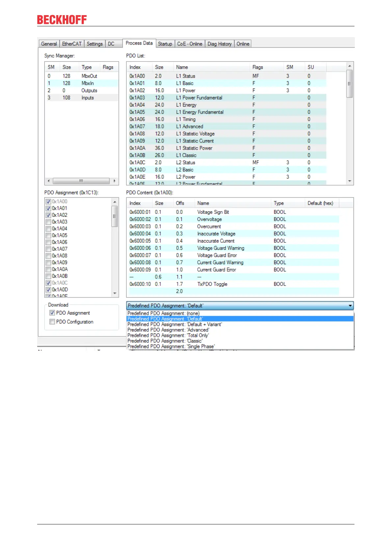Select PDO row L2 Power
Screen dimensions: 392x554
(x=227, y=177)
